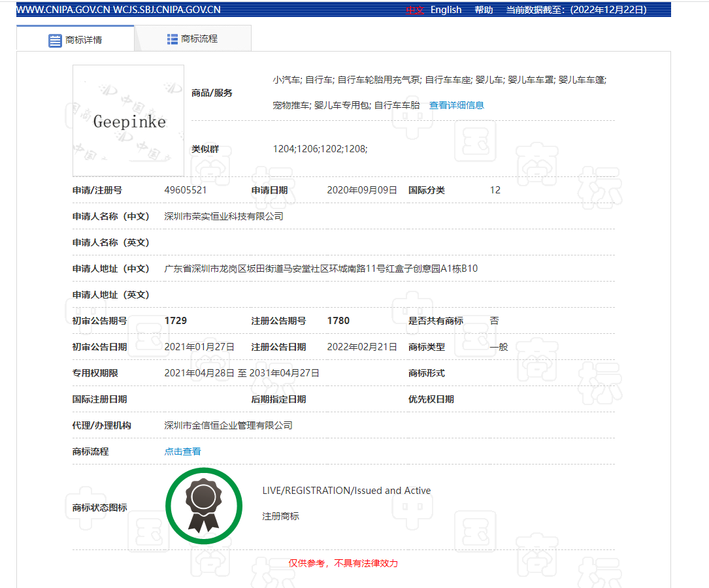Click LIVE/REGISTRATION/Issued and Active status text

coord(346,491)
